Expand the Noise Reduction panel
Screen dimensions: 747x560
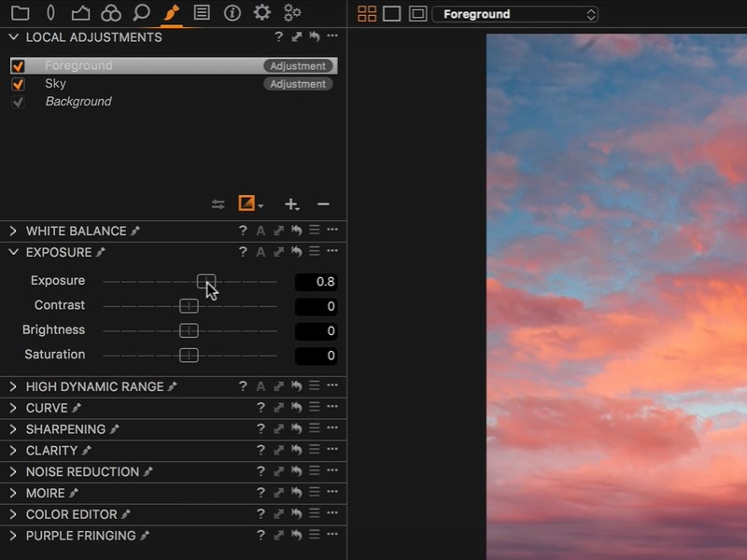[13, 472]
